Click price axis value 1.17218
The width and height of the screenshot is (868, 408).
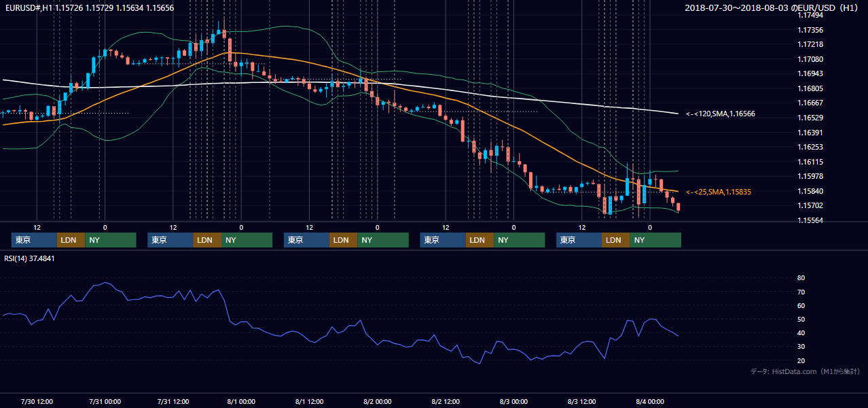pyautogui.click(x=810, y=45)
